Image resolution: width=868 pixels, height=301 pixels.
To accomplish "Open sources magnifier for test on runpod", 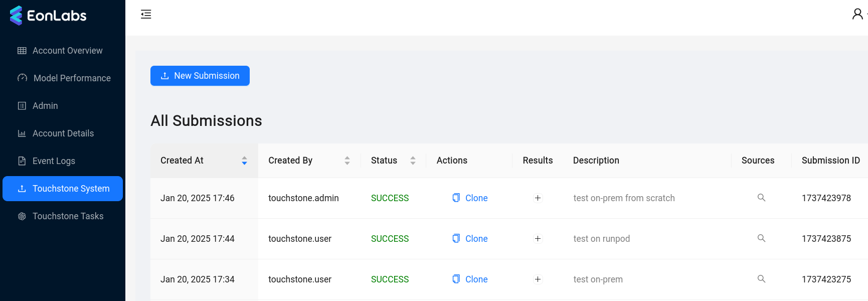I will point(761,238).
